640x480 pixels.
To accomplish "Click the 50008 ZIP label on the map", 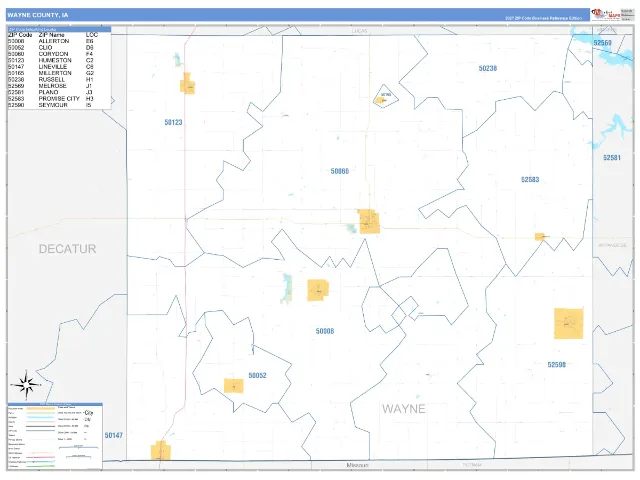I will 325,331.
